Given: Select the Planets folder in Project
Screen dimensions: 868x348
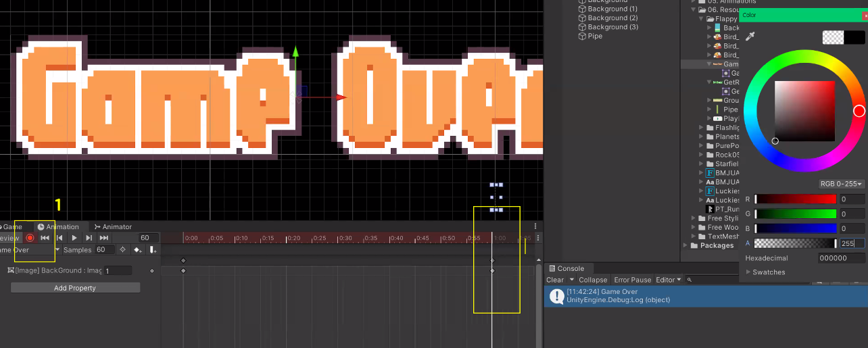Looking at the screenshot, I should point(723,136).
